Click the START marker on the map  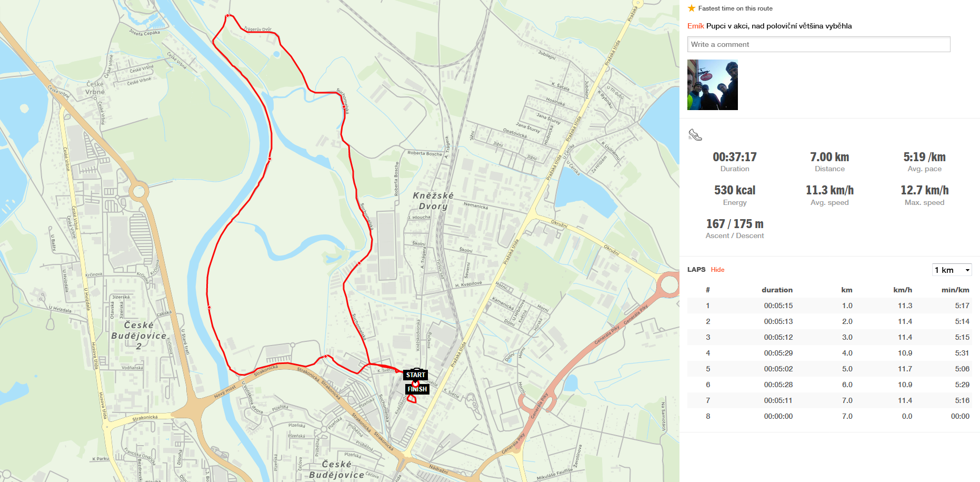point(415,375)
